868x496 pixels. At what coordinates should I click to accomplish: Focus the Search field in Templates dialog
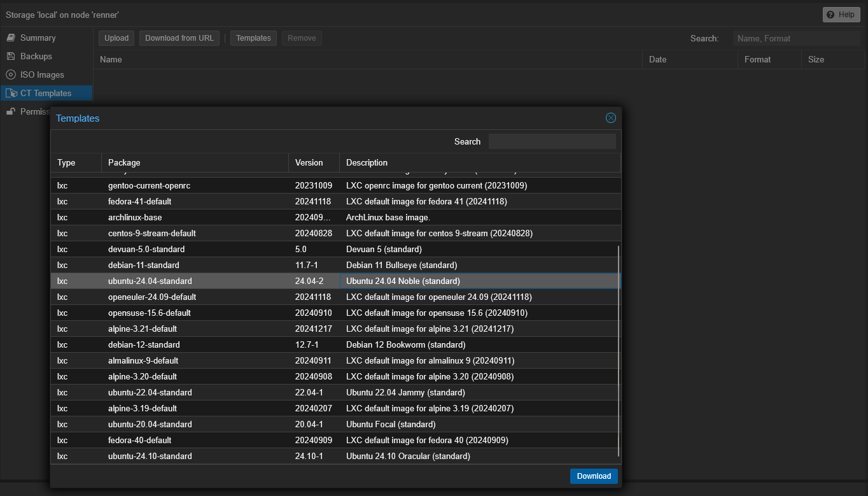pyautogui.click(x=552, y=141)
